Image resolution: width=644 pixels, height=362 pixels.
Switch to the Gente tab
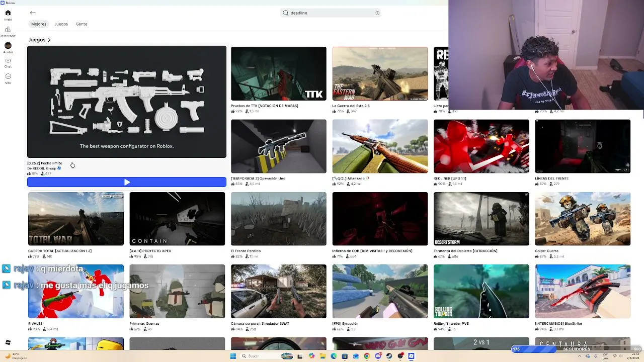tap(82, 24)
